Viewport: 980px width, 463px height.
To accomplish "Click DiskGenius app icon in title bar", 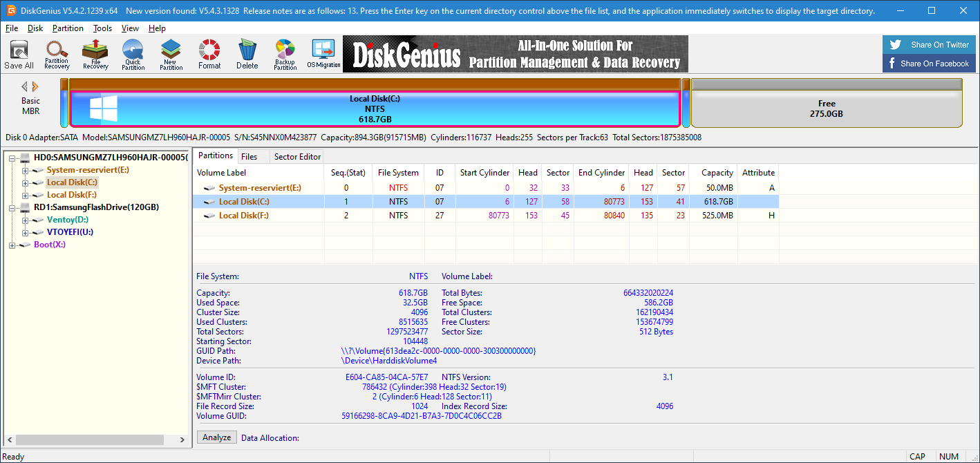I will point(12,10).
